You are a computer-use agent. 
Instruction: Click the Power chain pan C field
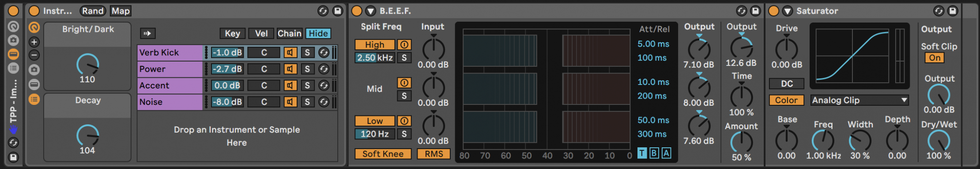coord(264,69)
